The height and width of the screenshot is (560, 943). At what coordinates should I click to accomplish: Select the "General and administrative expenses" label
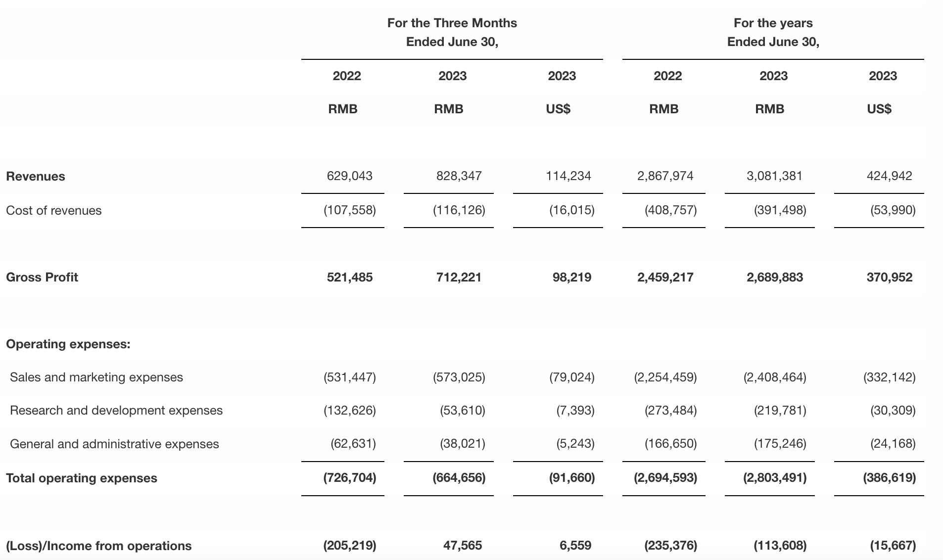114,444
